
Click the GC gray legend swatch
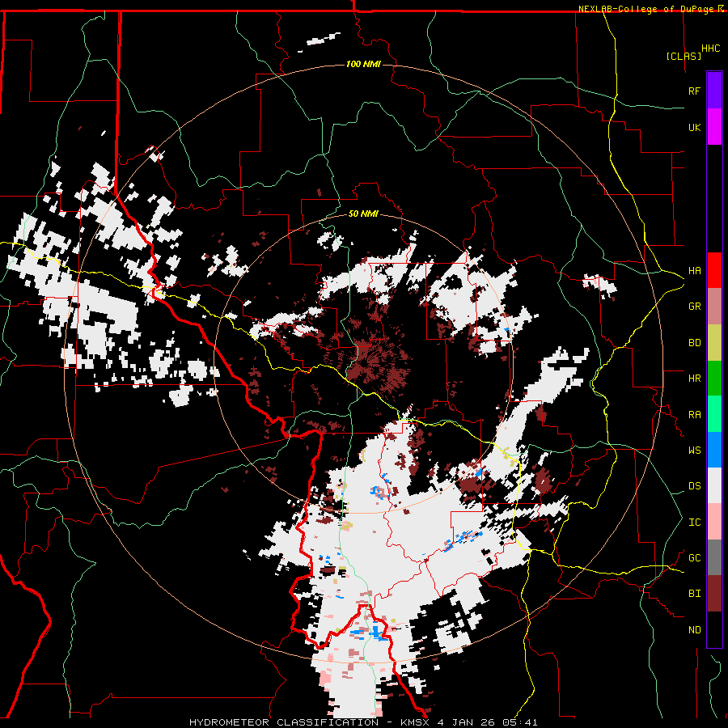714,557
